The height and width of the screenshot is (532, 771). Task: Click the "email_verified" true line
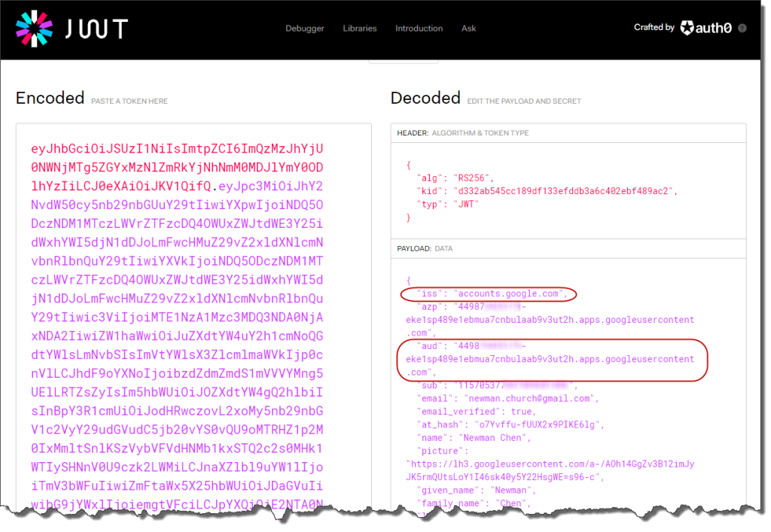point(476,412)
